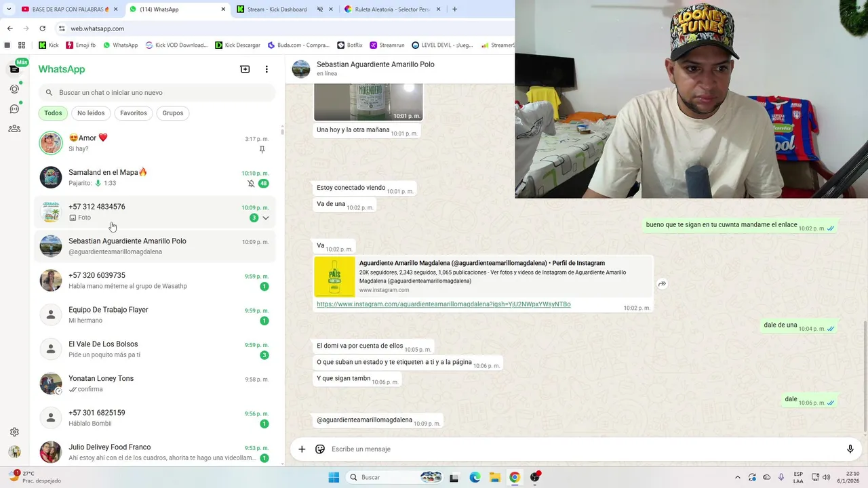Image resolution: width=868 pixels, height=488 pixels.
Task: Switch to the Ruleta Aleatoria tab
Action: [392, 9]
